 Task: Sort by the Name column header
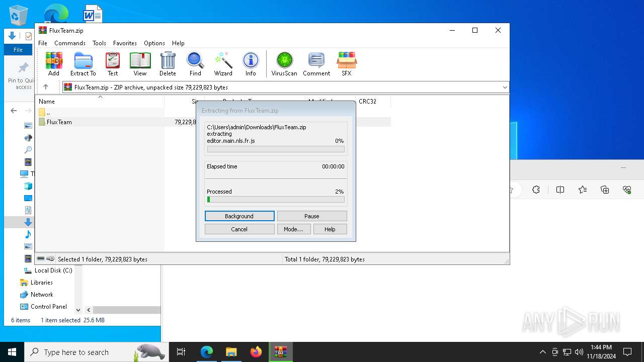(x=101, y=101)
